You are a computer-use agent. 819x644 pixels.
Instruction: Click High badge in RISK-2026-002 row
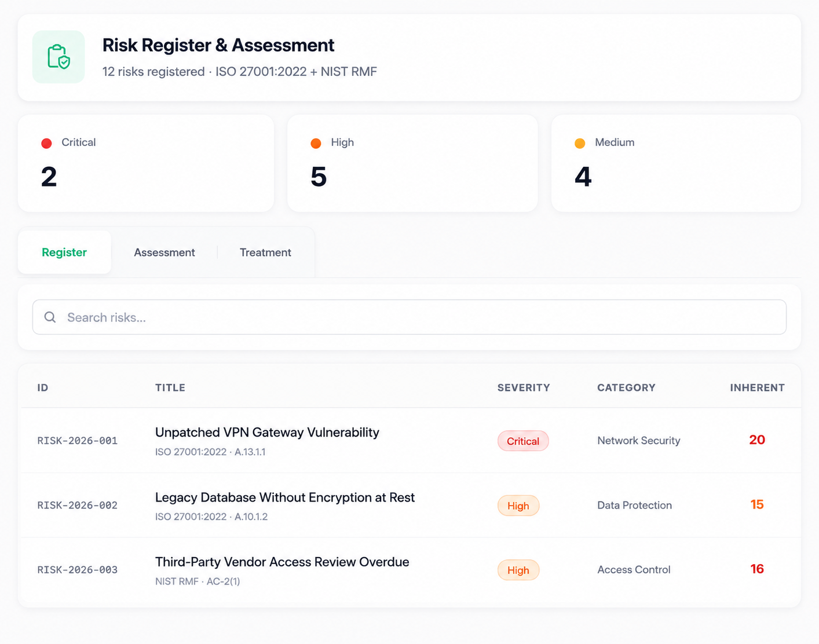click(x=518, y=506)
